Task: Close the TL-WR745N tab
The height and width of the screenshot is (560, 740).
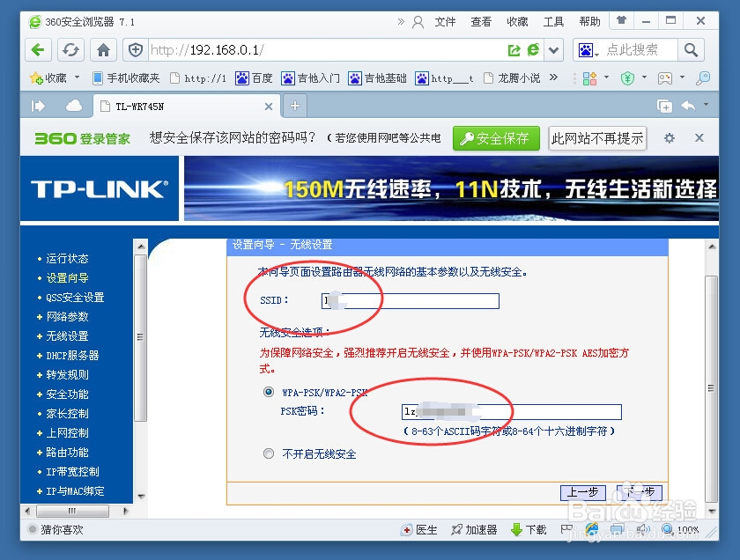Action: [x=269, y=107]
